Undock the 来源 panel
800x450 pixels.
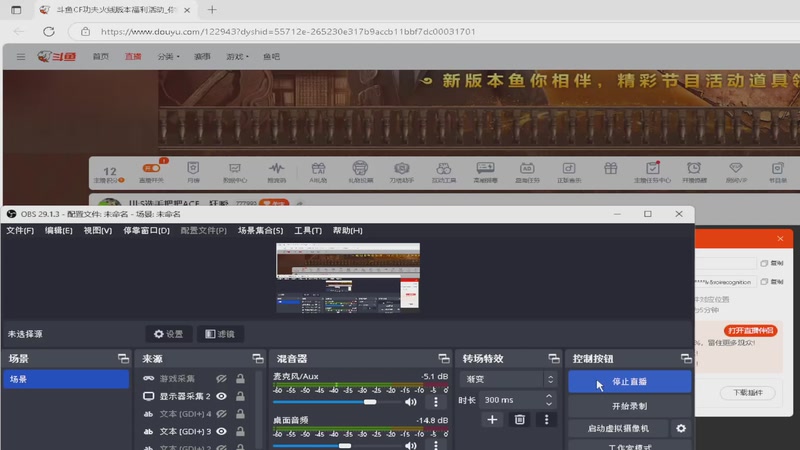258,359
